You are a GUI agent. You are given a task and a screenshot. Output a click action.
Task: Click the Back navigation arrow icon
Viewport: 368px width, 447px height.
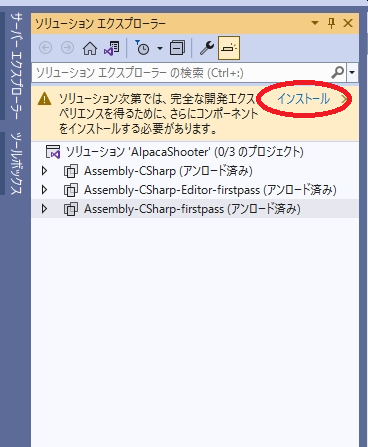[46, 48]
